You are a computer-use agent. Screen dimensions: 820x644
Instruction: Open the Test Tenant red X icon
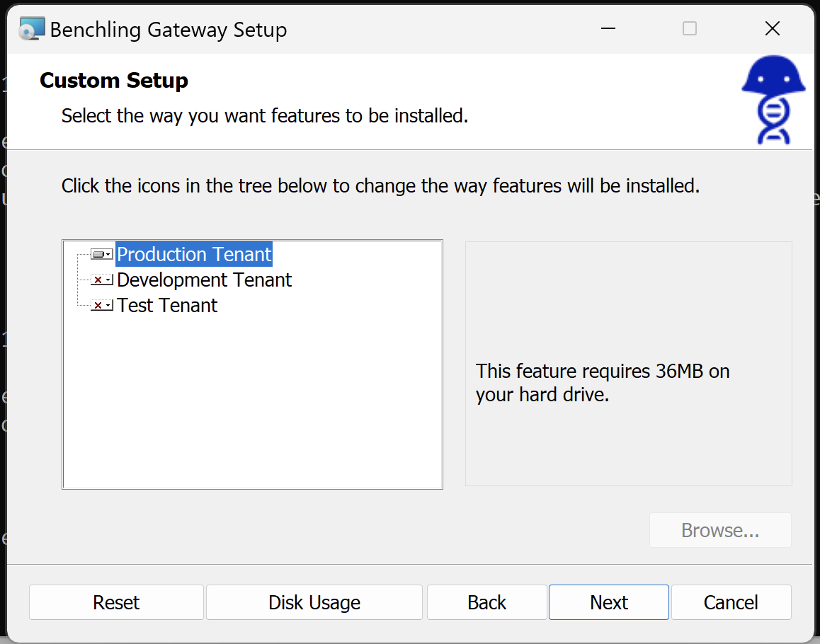click(101, 306)
